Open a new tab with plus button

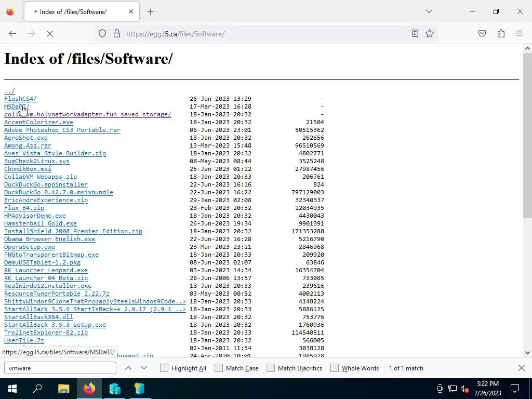coord(150,12)
